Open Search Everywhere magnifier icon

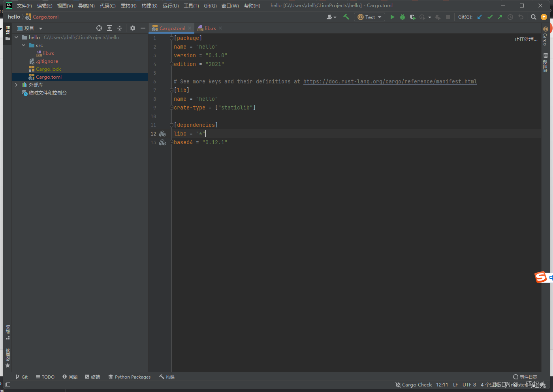coord(534,17)
